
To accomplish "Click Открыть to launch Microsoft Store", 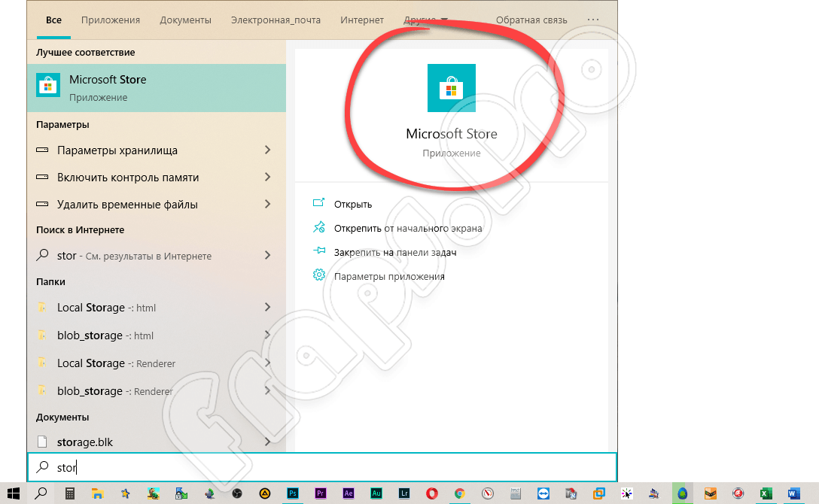I will pyautogui.click(x=353, y=204).
